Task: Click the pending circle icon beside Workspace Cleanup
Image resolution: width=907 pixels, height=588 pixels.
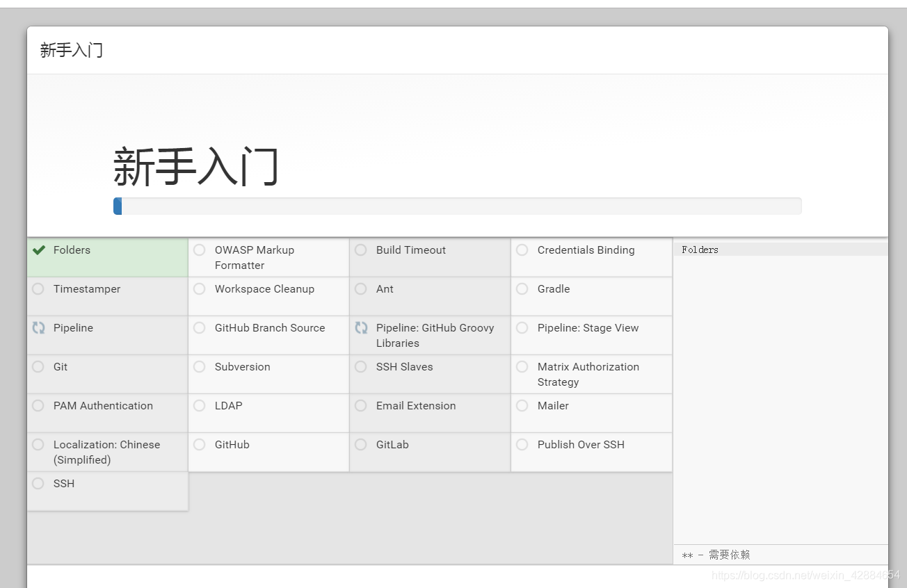Action: [x=200, y=289]
